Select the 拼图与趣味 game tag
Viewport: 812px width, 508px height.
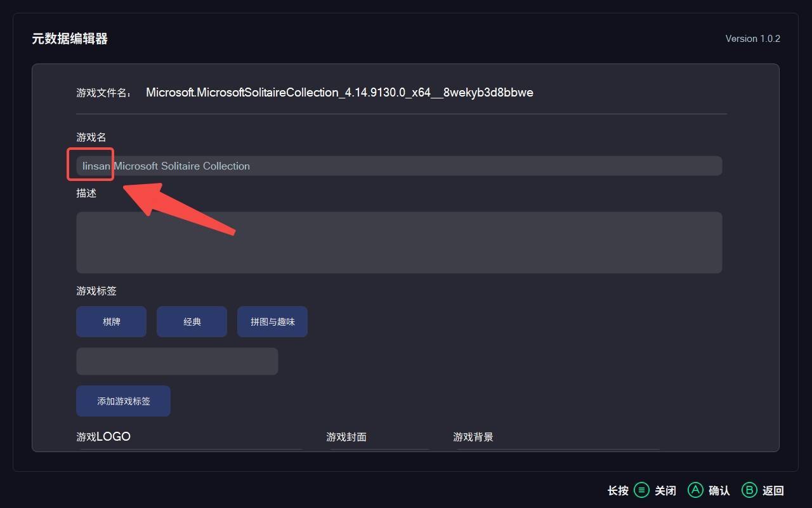tap(272, 322)
